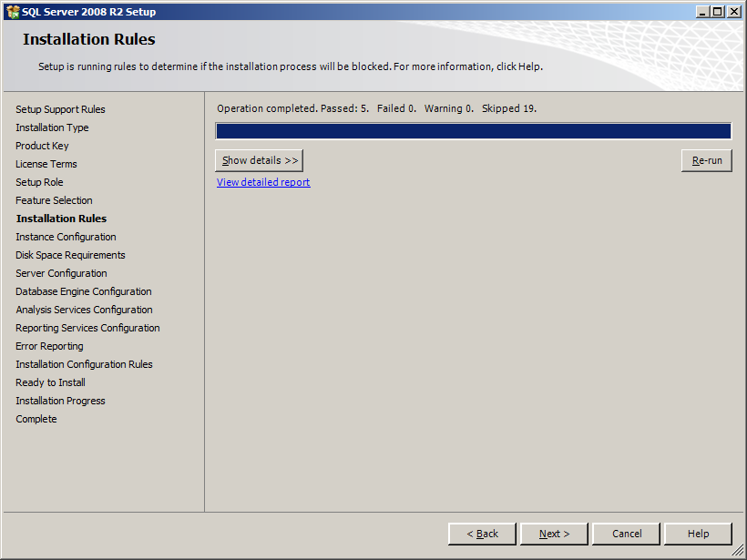Cancel the SQL Server installation
The width and height of the screenshot is (747, 560).
[x=626, y=534]
